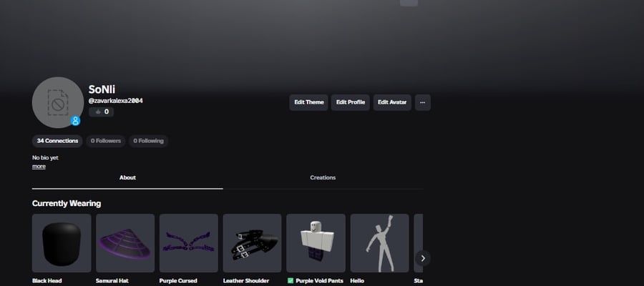This screenshot has width=644, height=286.
Task: Select the About tab
Action: click(127, 177)
